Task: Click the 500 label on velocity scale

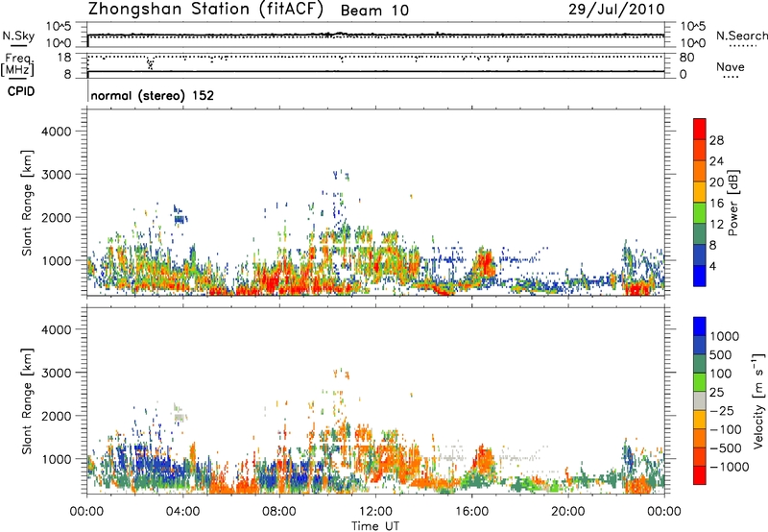Action: pos(721,355)
